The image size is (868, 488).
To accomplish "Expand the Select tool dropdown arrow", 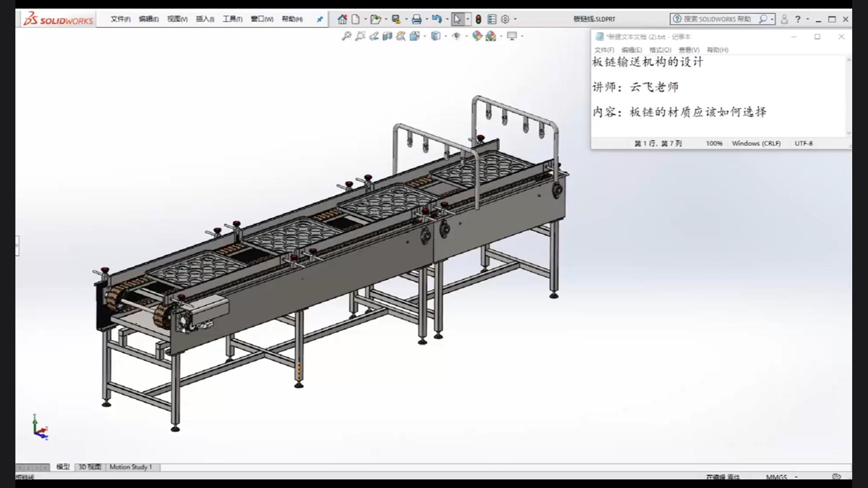I will [x=467, y=19].
